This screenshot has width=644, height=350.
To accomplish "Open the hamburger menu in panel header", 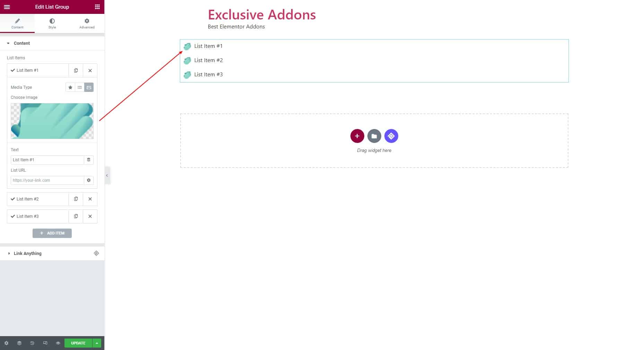I will click(x=7, y=7).
